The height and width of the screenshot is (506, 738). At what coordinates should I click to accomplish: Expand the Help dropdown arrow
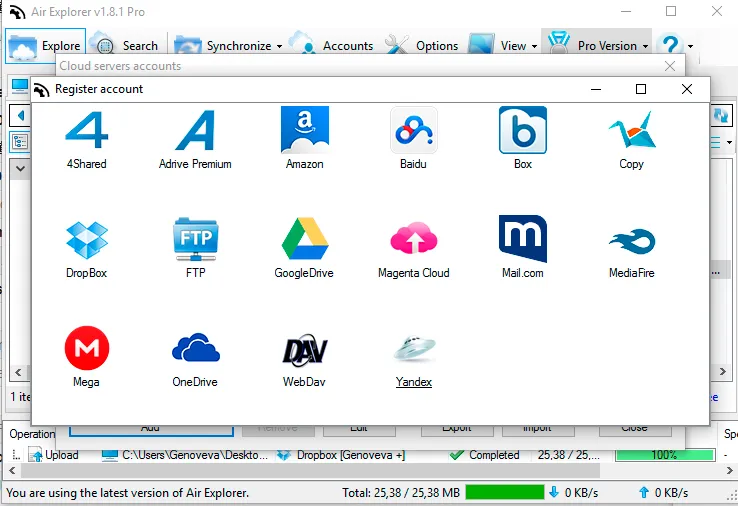pos(690,46)
